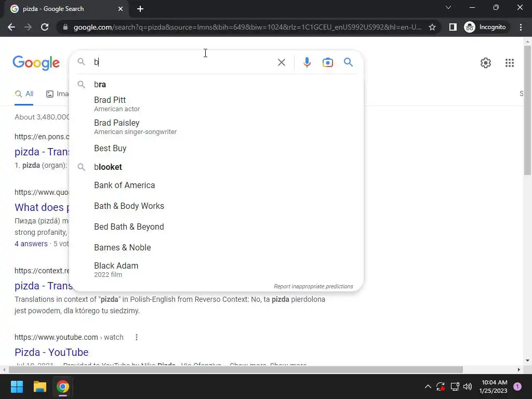532x399 pixels.
Task: Open the 4 answers link
Action: coord(31,244)
